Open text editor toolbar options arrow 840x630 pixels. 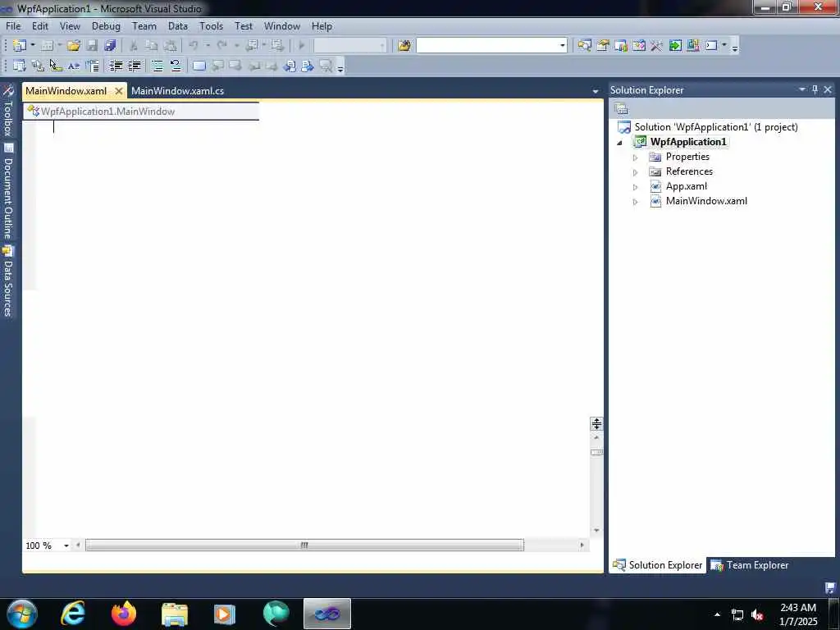click(340, 67)
